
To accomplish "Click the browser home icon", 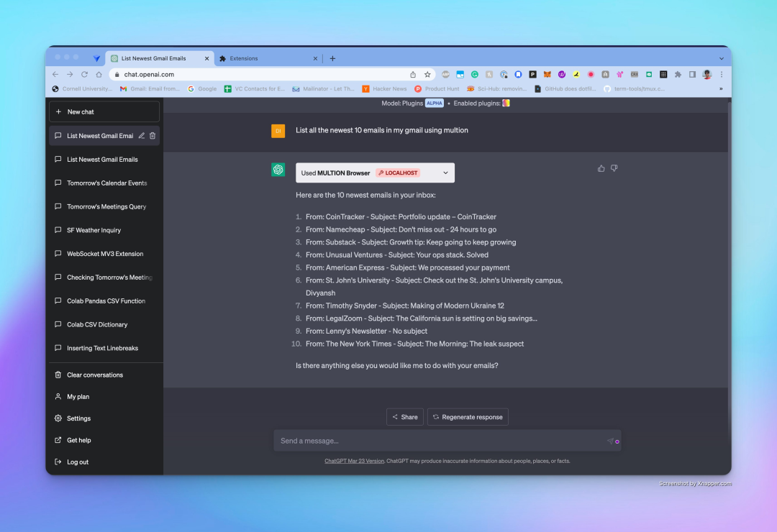I will [x=99, y=74].
